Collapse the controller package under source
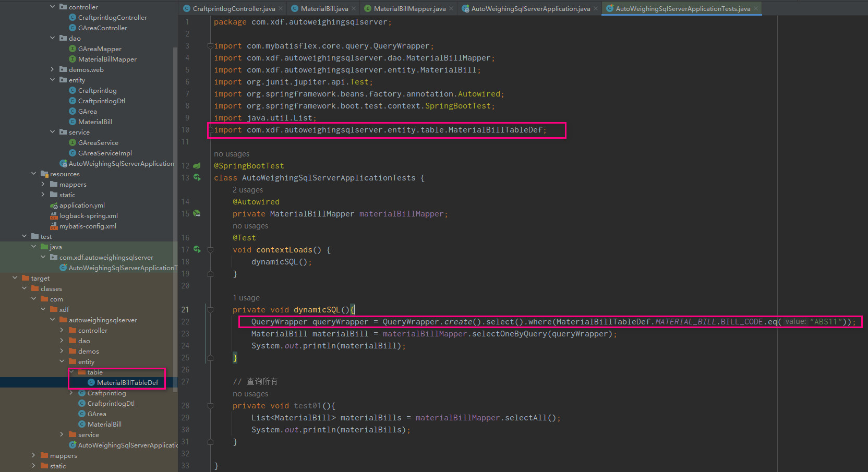Viewport: 868px width, 472px height. pyautogui.click(x=52, y=7)
